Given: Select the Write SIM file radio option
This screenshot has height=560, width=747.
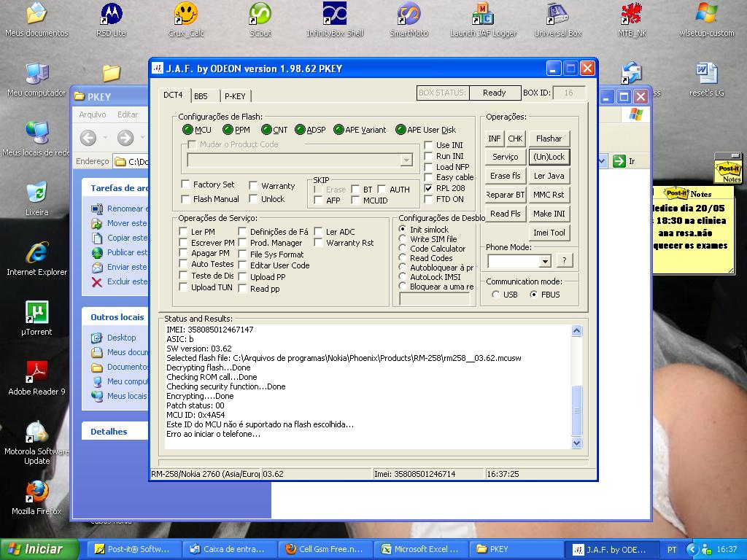Looking at the screenshot, I should coord(403,238).
